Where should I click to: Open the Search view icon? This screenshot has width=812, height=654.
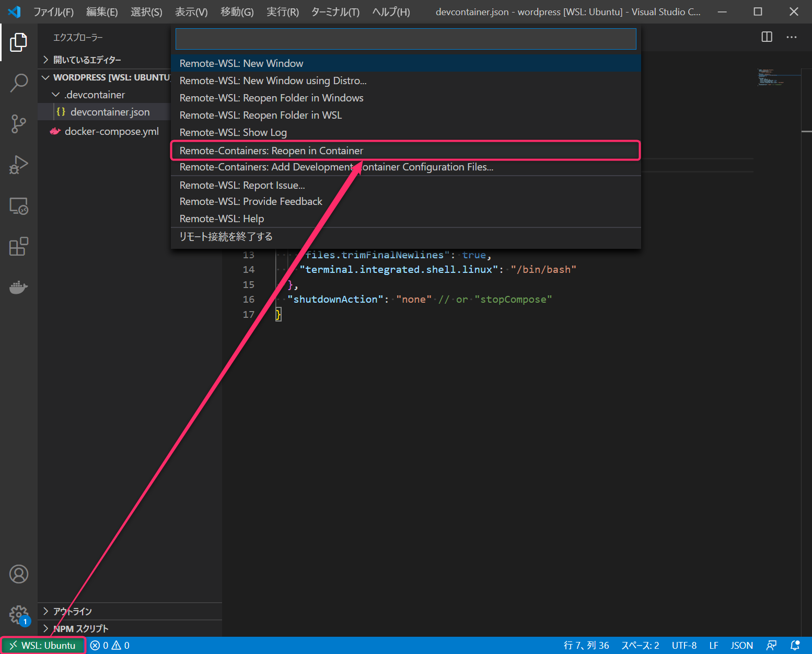click(19, 83)
